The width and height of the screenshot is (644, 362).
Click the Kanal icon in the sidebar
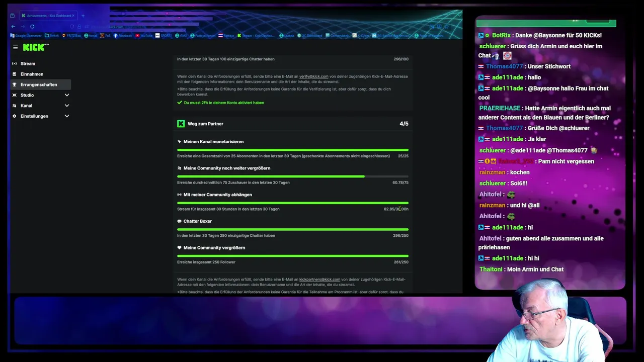tap(15, 106)
